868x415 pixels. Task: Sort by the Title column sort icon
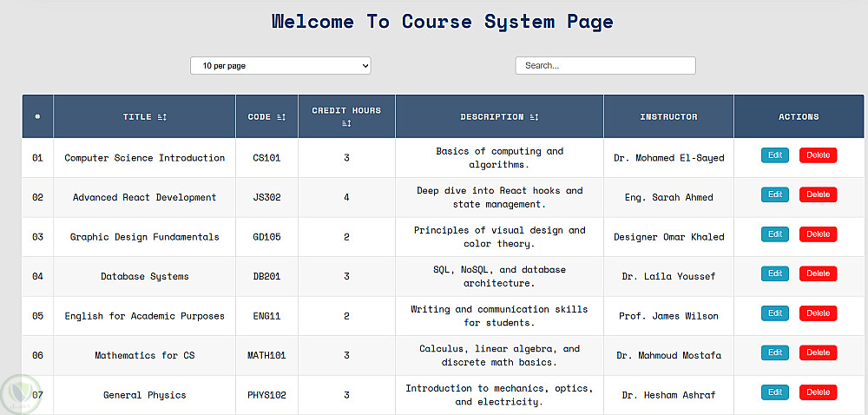(161, 116)
